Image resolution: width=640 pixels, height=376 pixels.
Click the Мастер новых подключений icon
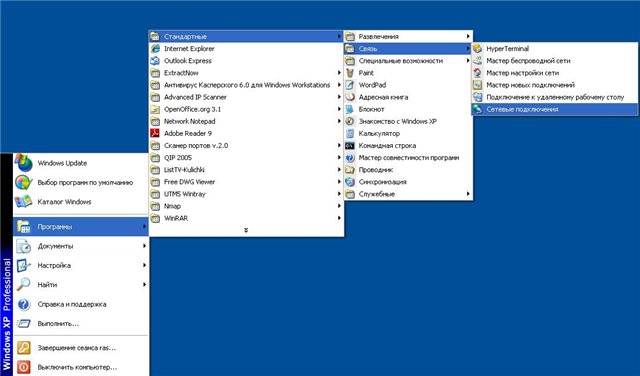(478, 85)
